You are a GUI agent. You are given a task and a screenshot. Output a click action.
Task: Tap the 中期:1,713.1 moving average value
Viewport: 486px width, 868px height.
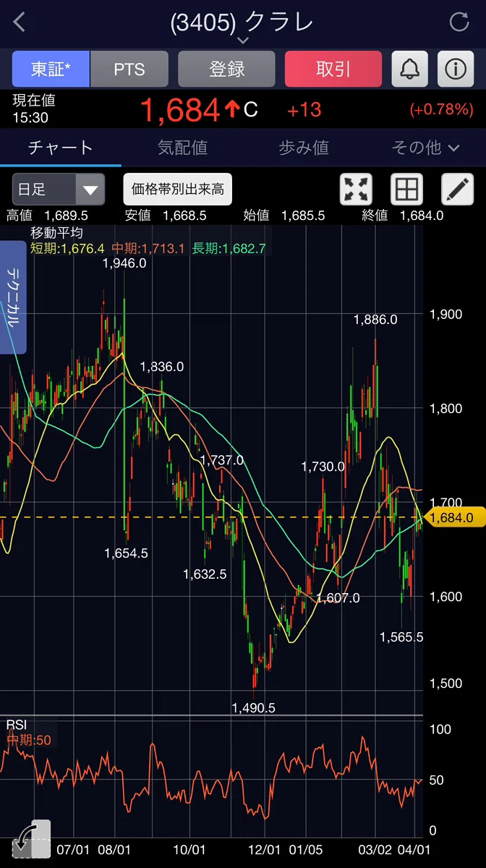(x=148, y=249)
